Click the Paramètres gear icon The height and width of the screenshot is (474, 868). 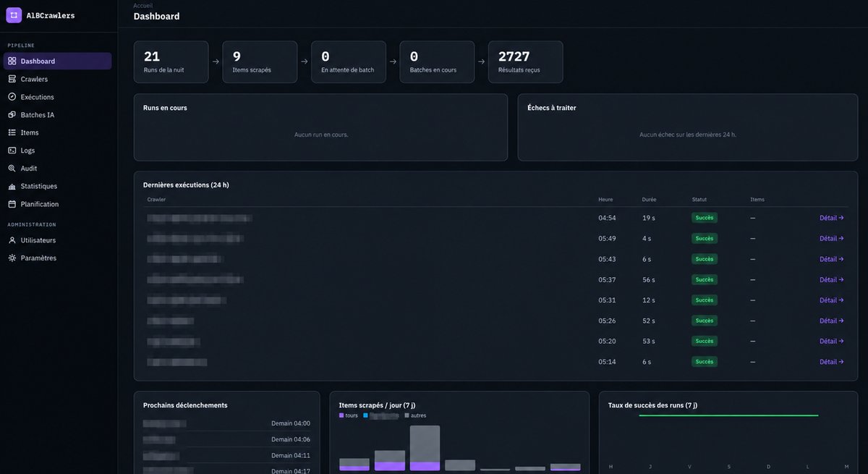12,258
